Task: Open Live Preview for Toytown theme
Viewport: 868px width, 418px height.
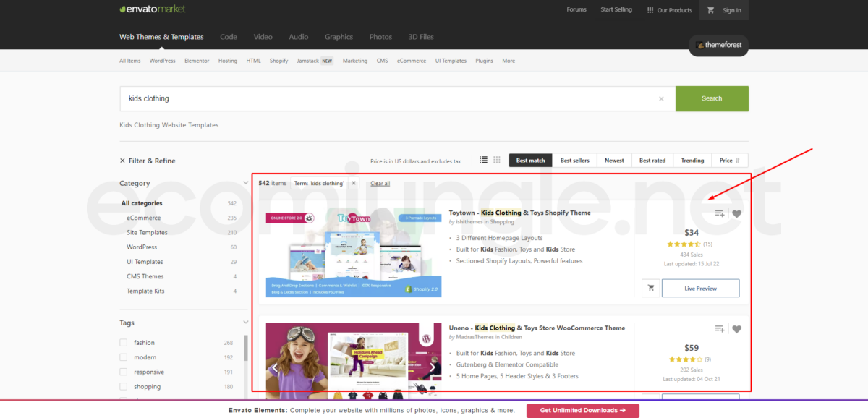Action: [x=700, y=288]
